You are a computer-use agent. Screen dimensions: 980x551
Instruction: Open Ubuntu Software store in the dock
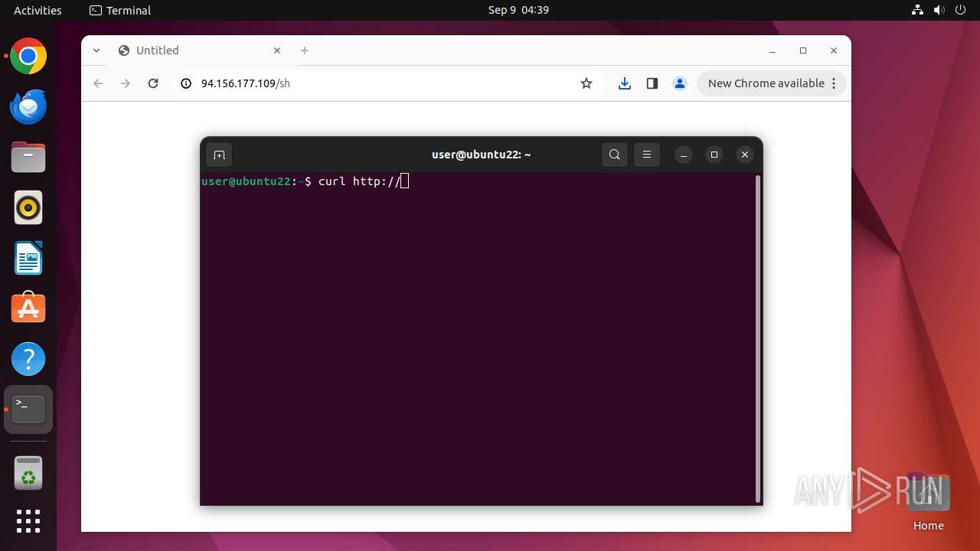tap(28, 308)
